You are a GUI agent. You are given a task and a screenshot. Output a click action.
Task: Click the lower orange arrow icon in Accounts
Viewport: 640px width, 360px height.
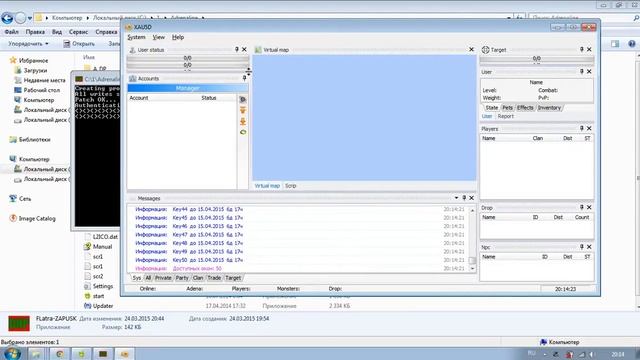coord(242,121)
